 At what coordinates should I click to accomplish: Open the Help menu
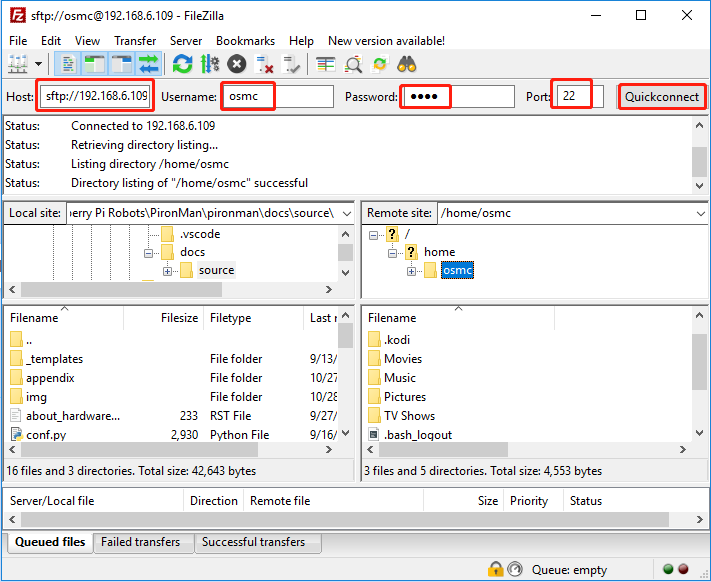pos(302,41)
